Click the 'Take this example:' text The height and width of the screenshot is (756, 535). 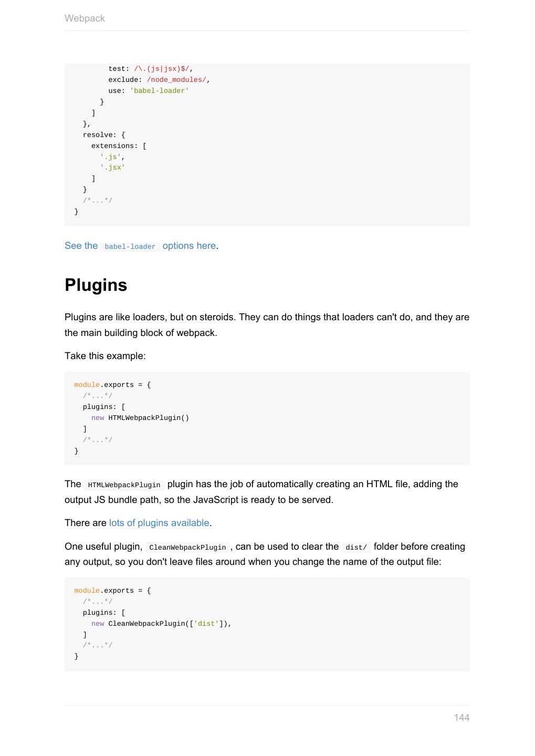click(105, 356)
